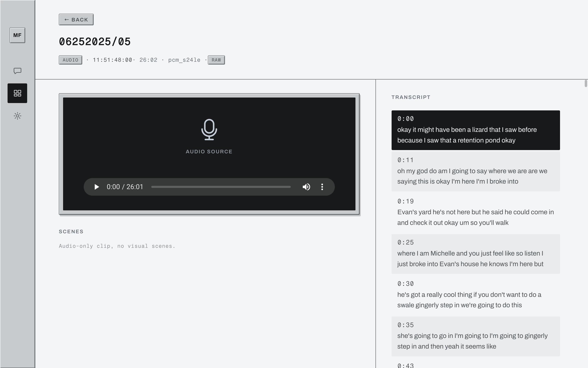Screen dimensions: 588x368
Task: Click the clip title 06252025/05
Action: click(x=95, y=42)
